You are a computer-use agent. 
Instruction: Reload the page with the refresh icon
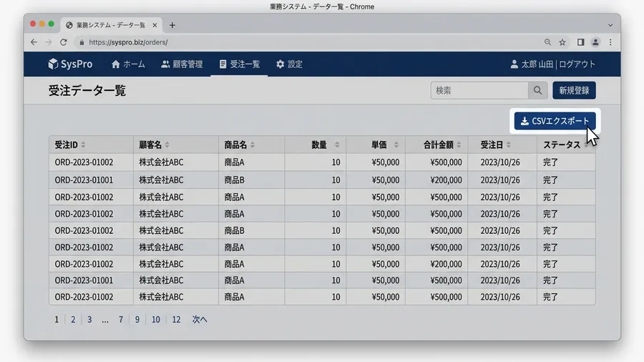63,42
